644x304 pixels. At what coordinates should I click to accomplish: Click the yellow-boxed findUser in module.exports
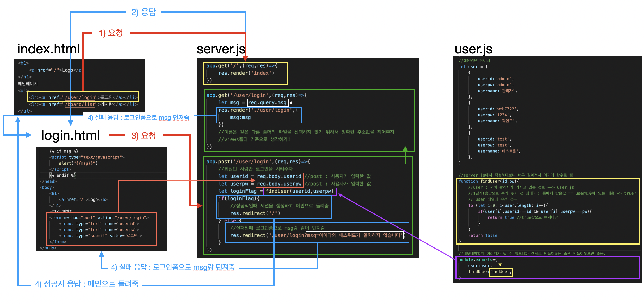500,272
